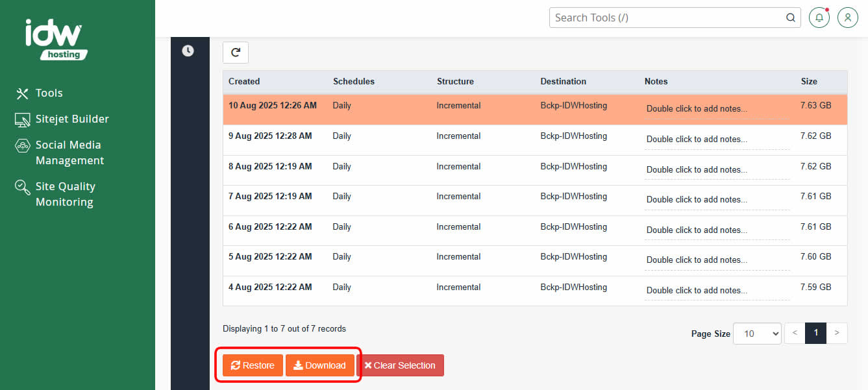The image size is (868, 390).
Task: Open the user account profile icon
Action: click(848, 18)
